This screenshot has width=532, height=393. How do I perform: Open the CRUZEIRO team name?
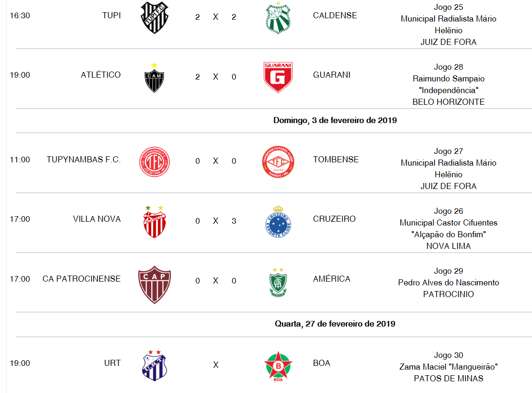pos(334,219)
